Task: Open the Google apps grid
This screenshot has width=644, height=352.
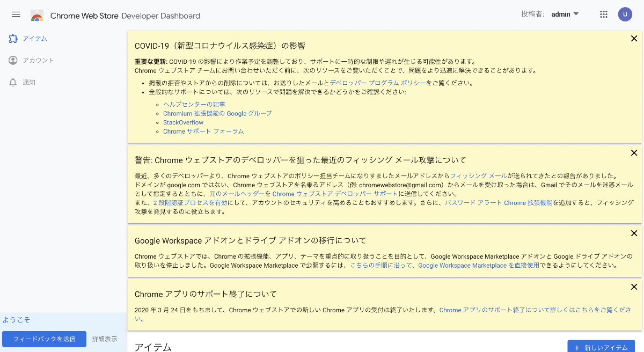Action: tap(604, 14)
